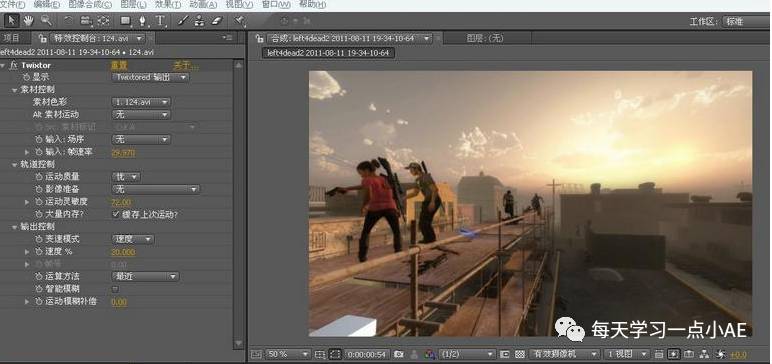Enable the 智能模糊 checkbox

[x=115, y=289]
